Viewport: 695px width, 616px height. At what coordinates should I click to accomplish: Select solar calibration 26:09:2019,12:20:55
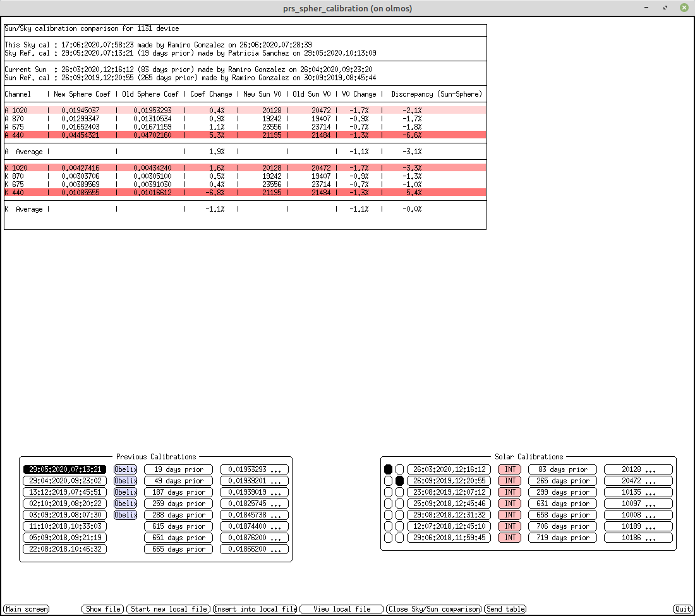coord(449,481)
